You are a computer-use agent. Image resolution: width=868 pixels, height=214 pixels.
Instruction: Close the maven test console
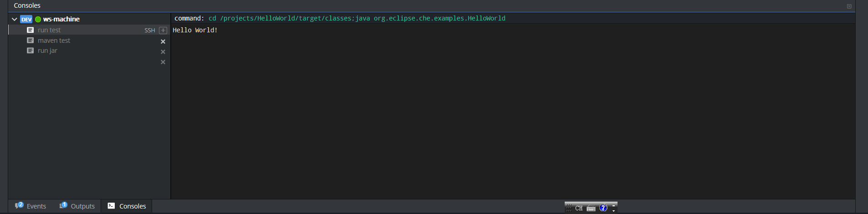click(x=163, y=41)
